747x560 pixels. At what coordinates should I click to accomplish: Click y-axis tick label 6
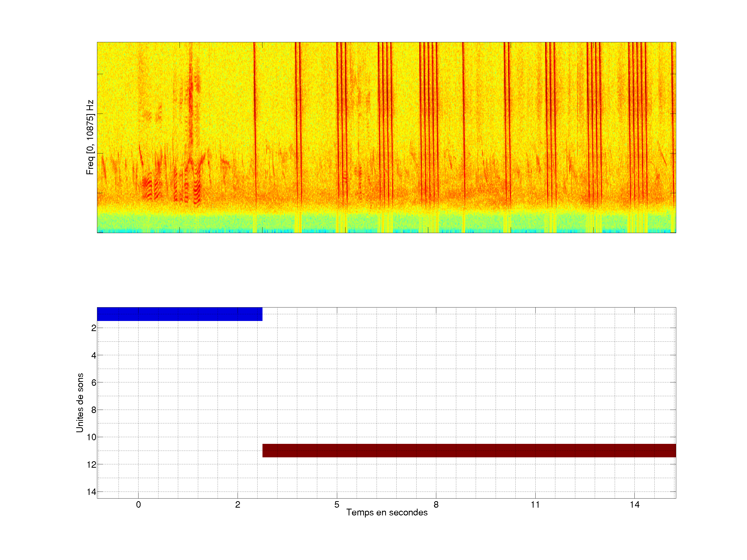(94, 382)
